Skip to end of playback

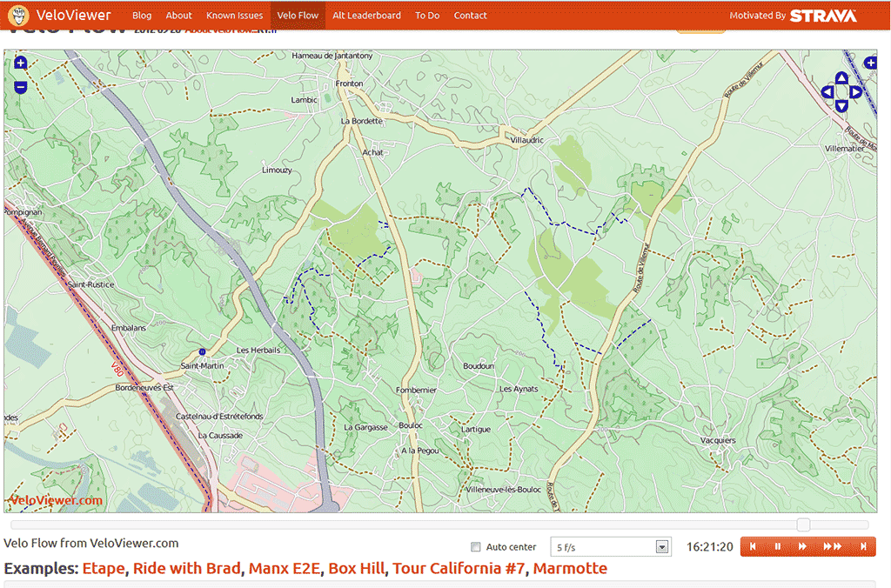(863, 546)
